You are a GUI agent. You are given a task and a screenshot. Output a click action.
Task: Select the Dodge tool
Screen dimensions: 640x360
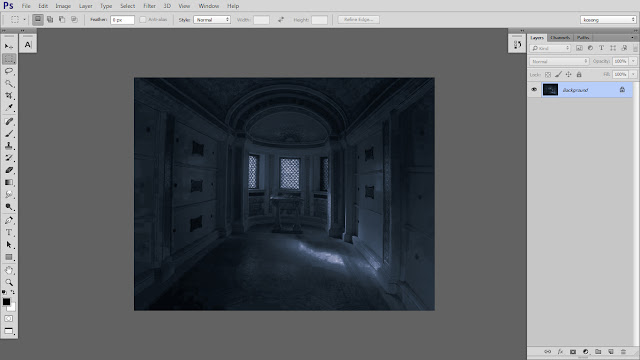(9, 207)
